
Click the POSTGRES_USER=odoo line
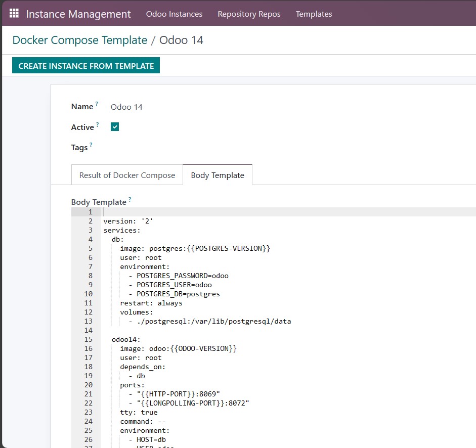tap(170, 285)
